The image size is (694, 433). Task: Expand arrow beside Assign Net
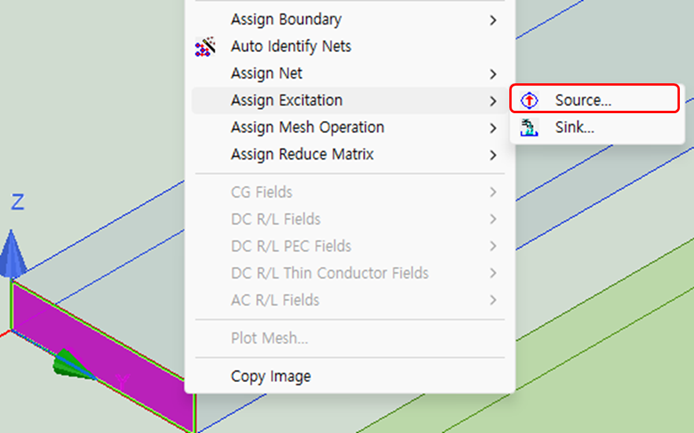tap(493, 73)
